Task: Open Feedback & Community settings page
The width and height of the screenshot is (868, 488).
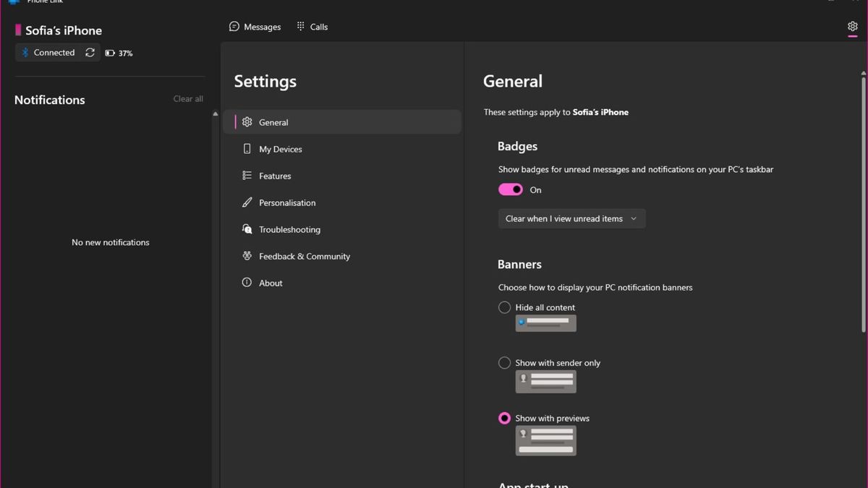Action: [x=304, y=256]
